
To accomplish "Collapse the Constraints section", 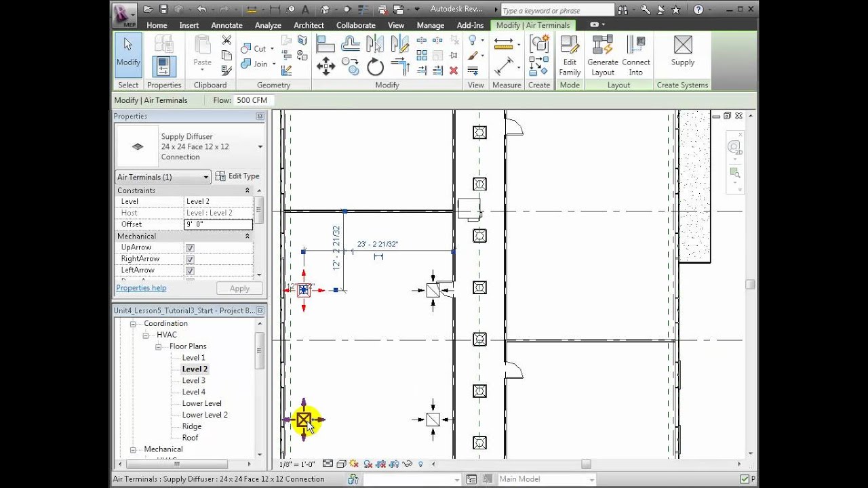I will click(247, 190).
